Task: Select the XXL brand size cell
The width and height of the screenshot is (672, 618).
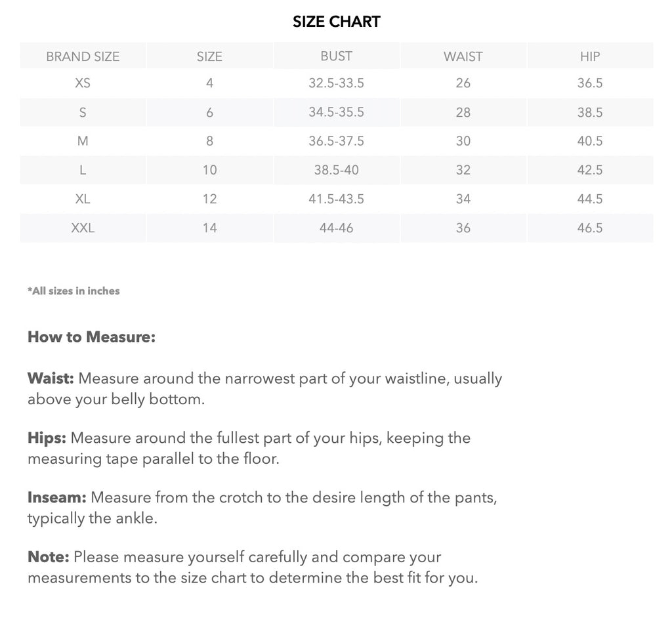Action: [x=83, y=228]
